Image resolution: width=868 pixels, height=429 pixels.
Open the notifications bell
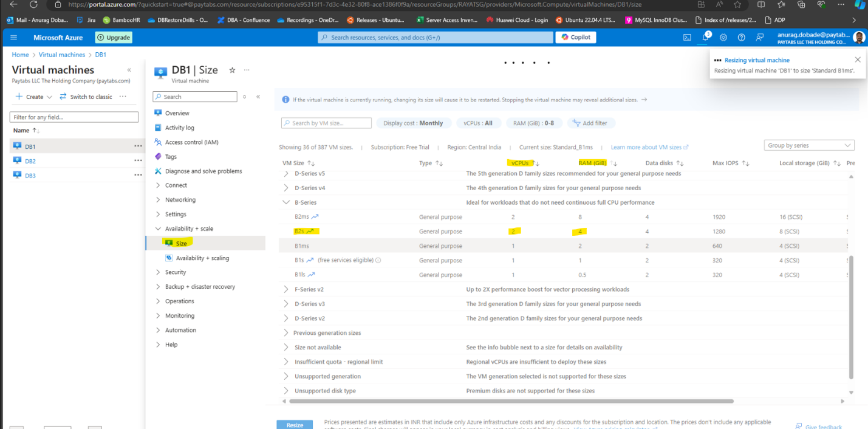pos(705,38)
